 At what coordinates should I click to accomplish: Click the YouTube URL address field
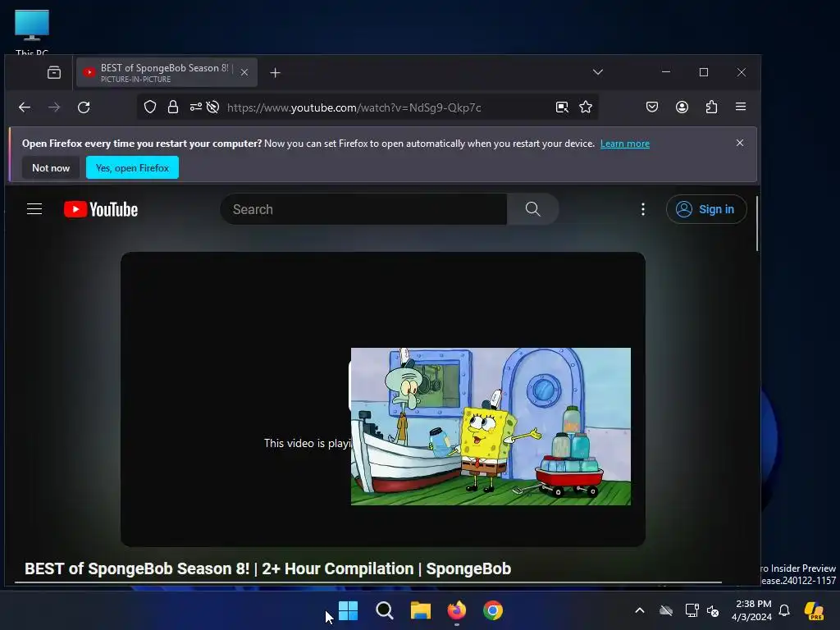click(354, 107)
